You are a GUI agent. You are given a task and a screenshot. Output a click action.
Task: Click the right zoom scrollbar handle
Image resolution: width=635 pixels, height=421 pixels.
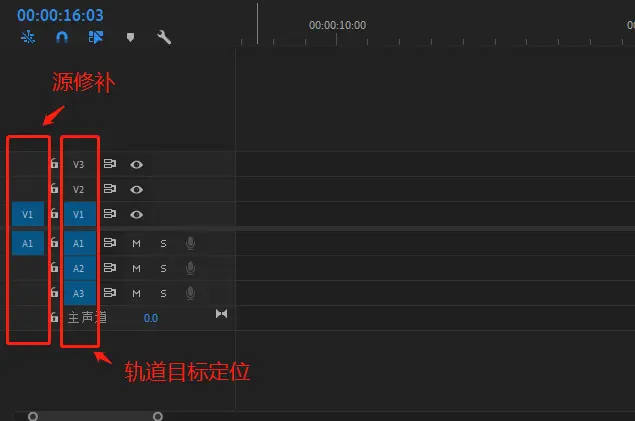pyautogui.click(x=158, y=416)
